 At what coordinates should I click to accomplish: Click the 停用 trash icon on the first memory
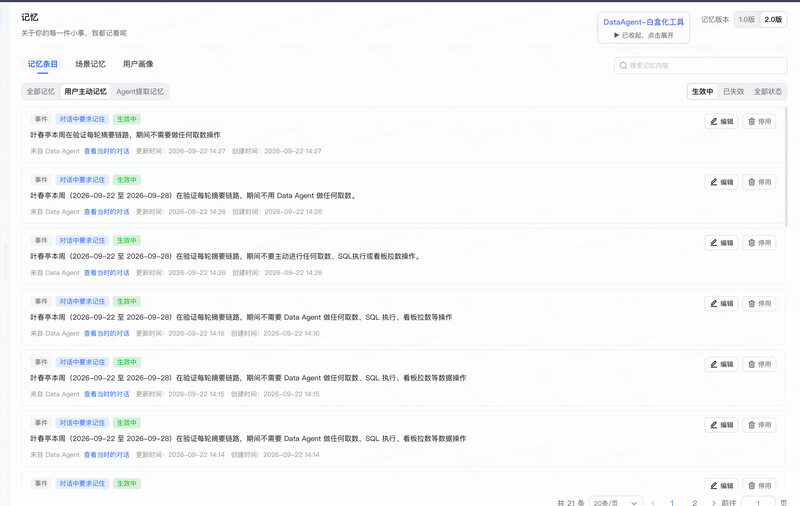click(x=752, y=121)
